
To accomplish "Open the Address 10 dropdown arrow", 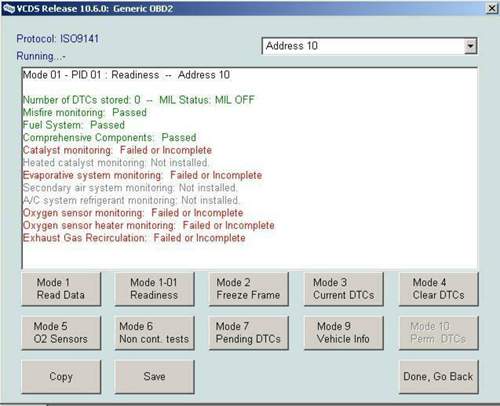I will pyautogui.click(x=470, y=46).
